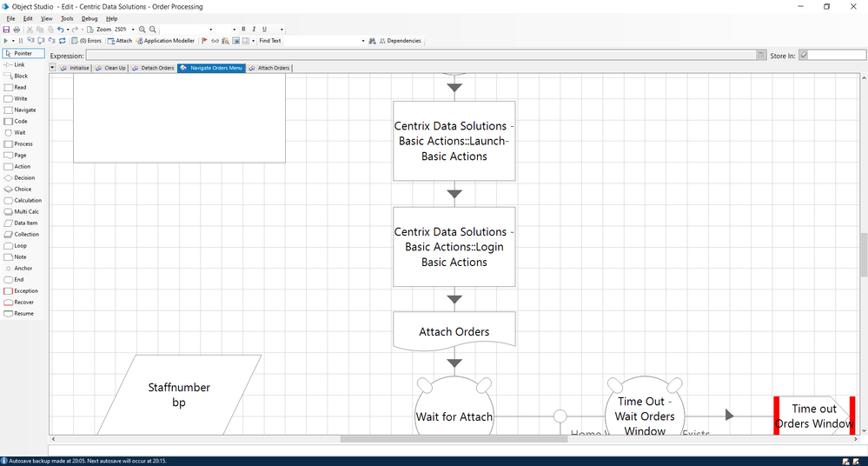The height and width of the screenshot is (466, 868).
Task: Click the Print icon in toolbar
Action: pos(17,30)
